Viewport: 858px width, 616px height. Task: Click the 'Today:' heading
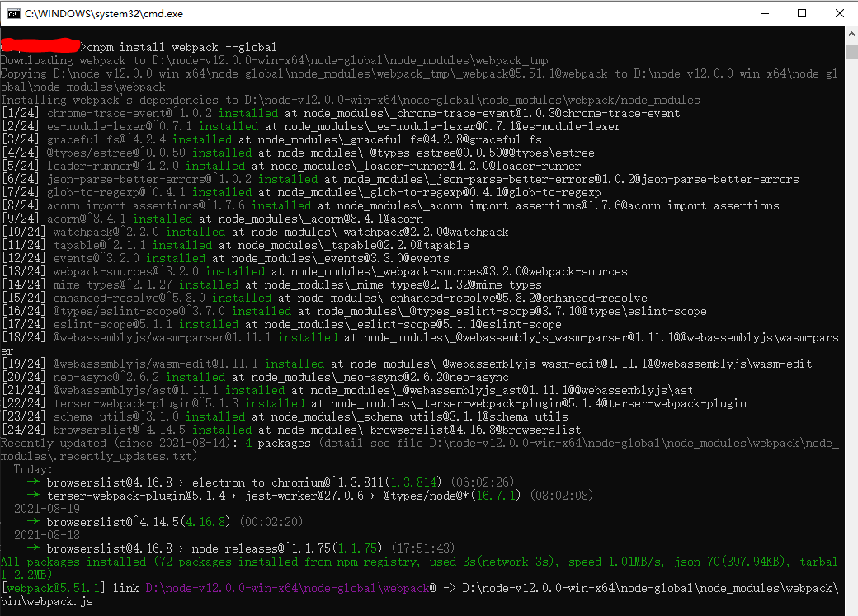(33, 469)
